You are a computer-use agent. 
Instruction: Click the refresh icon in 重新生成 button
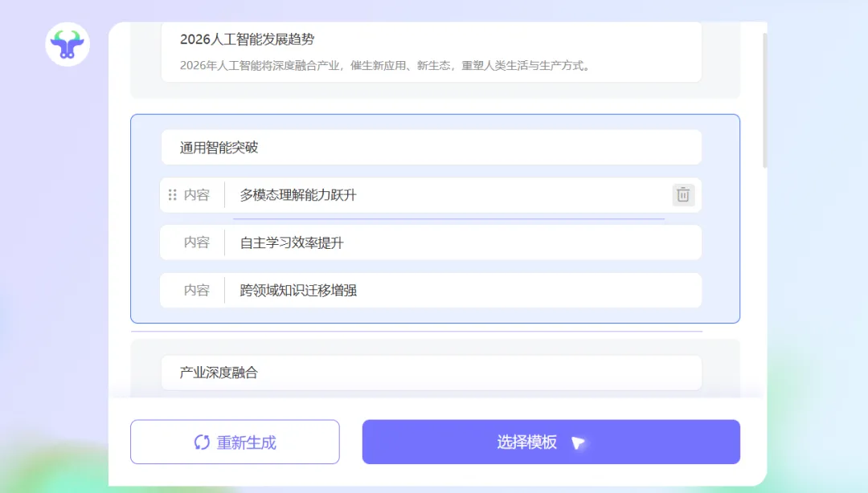tap(202, 442)
